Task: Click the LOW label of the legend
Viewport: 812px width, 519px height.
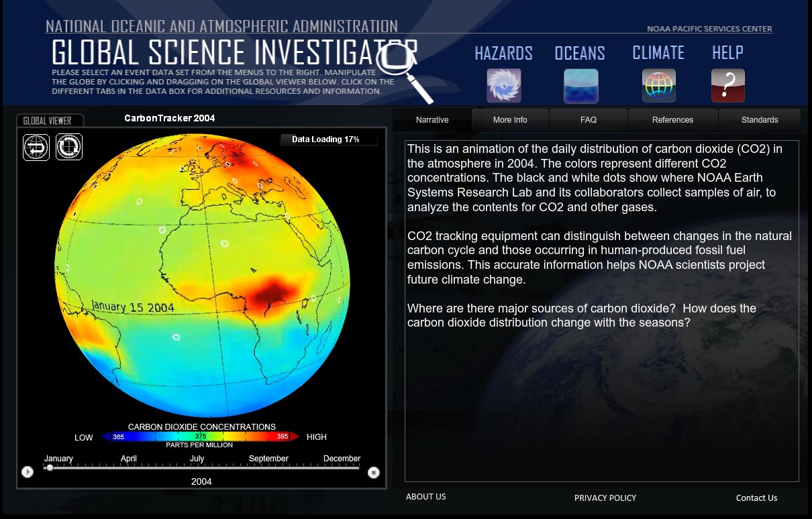Action: [84, 437]
